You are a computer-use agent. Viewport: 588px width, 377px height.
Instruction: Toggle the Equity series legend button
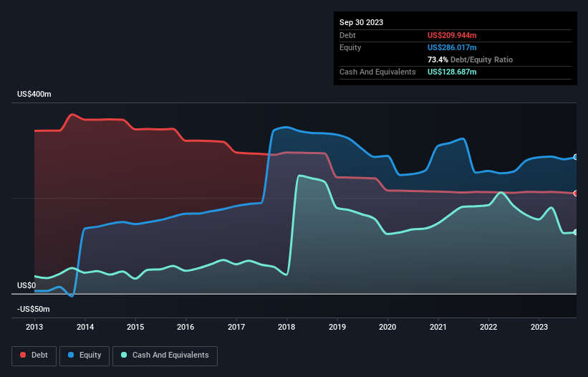click(x=85, y=355)
